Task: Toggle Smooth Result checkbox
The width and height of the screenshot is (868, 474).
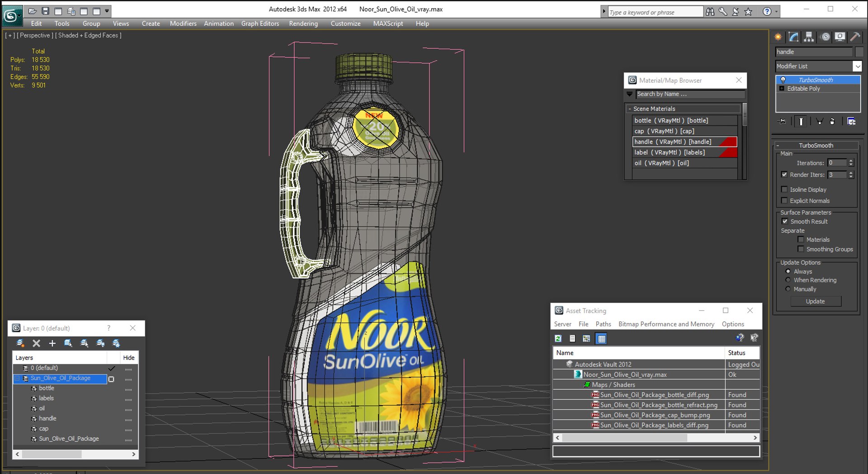Action: [785, 221]
